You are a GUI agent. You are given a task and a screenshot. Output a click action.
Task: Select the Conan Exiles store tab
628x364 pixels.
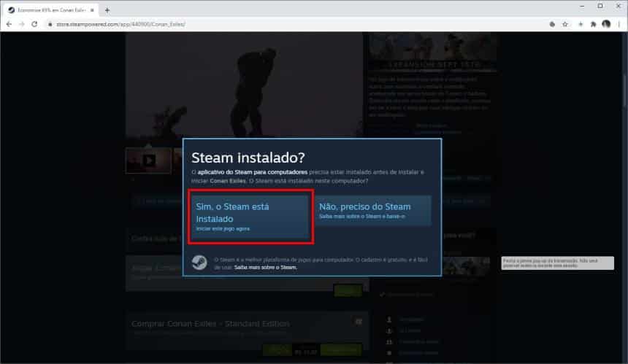[x=51, y=10]
